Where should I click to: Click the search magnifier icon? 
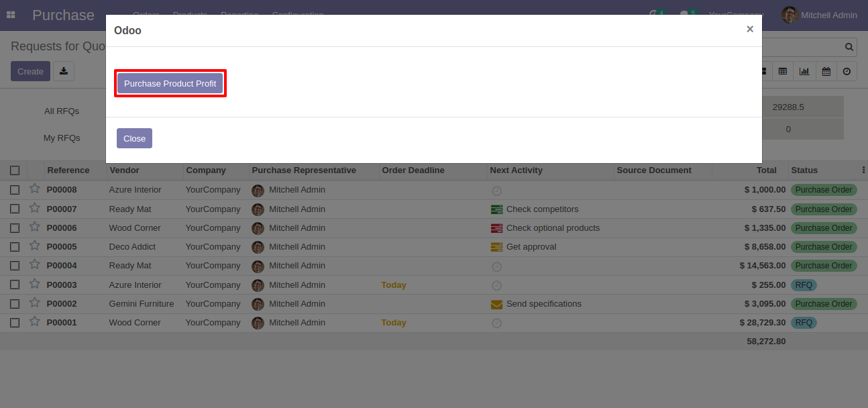(x=849, y=47)
